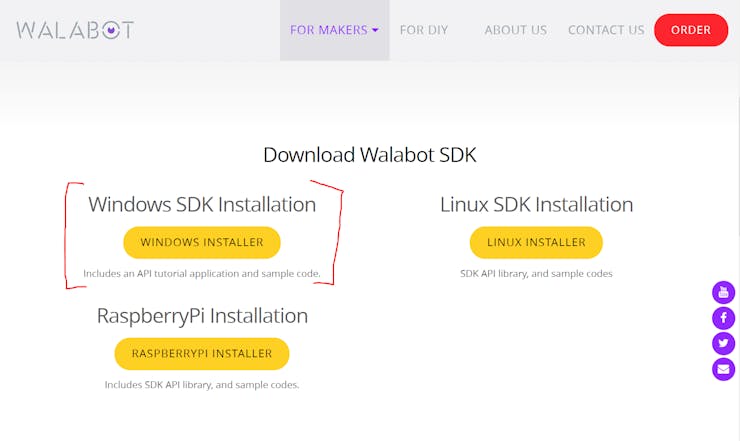
Task: Download the RaspberryPi Installer
Action: [202, 354]
